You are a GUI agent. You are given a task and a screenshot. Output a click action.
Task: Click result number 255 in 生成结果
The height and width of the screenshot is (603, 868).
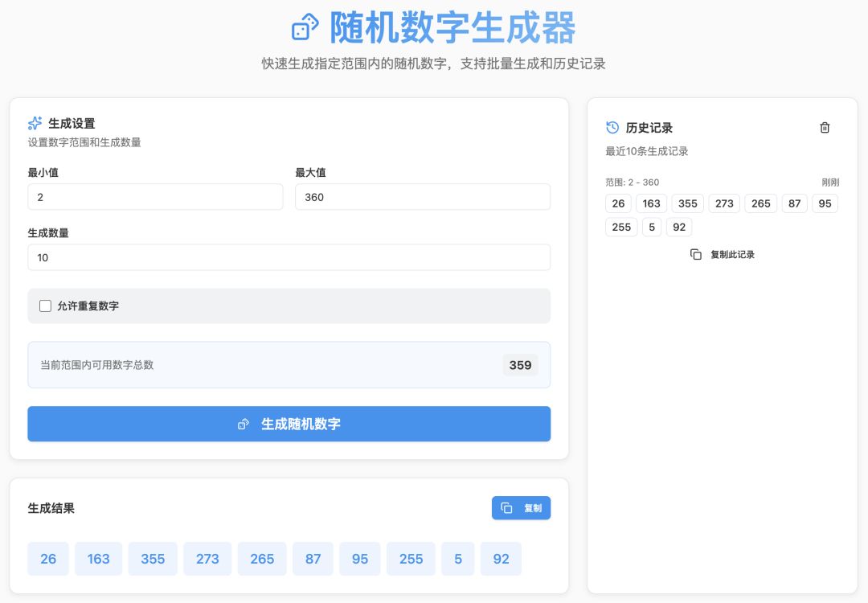(x=411, y=559)
